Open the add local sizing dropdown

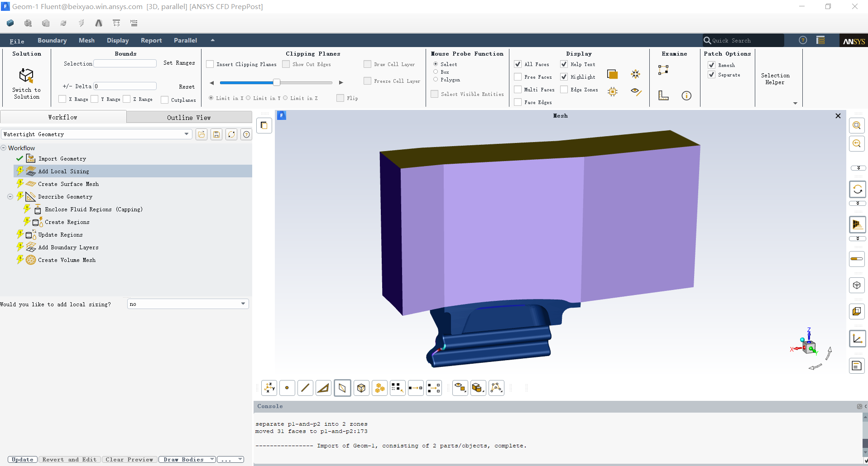[x=188, y=304]
